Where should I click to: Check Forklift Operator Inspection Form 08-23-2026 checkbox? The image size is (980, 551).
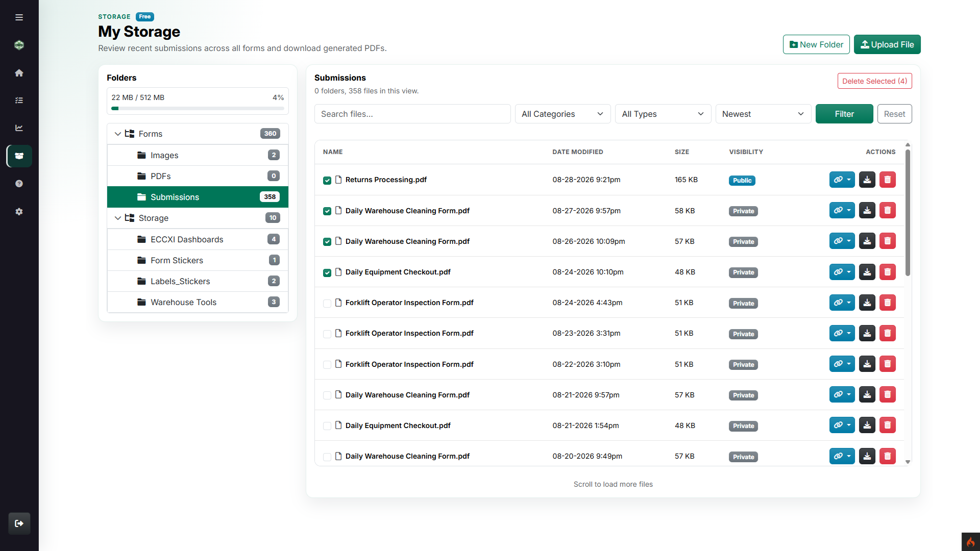[327, 334]
